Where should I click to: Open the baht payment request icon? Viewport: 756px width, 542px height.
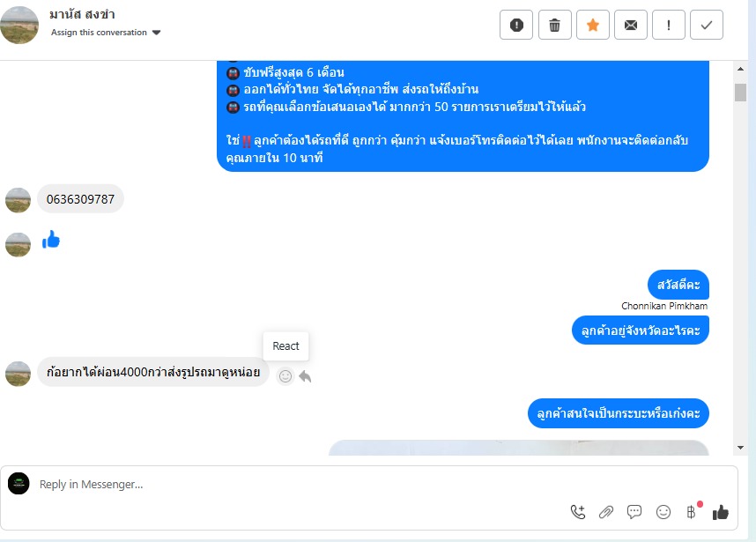(x=692, y=512)
